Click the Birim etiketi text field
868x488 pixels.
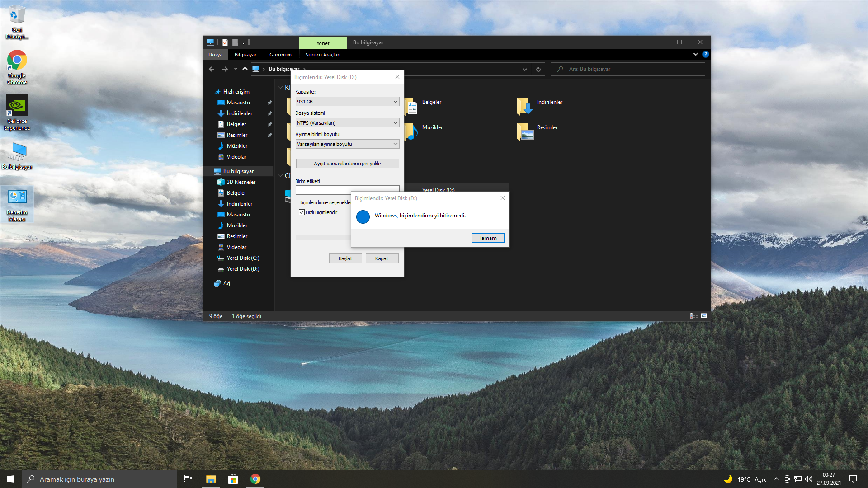pos(347,190)
